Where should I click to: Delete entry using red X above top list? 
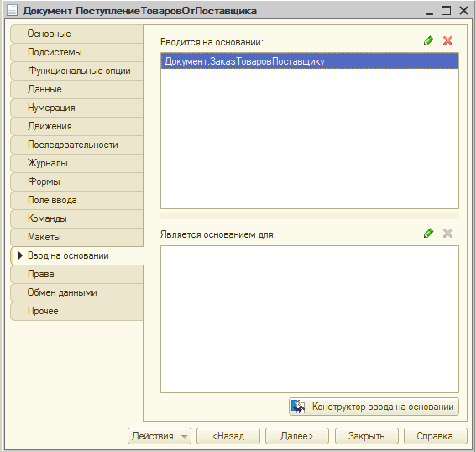tap(447, 40)
